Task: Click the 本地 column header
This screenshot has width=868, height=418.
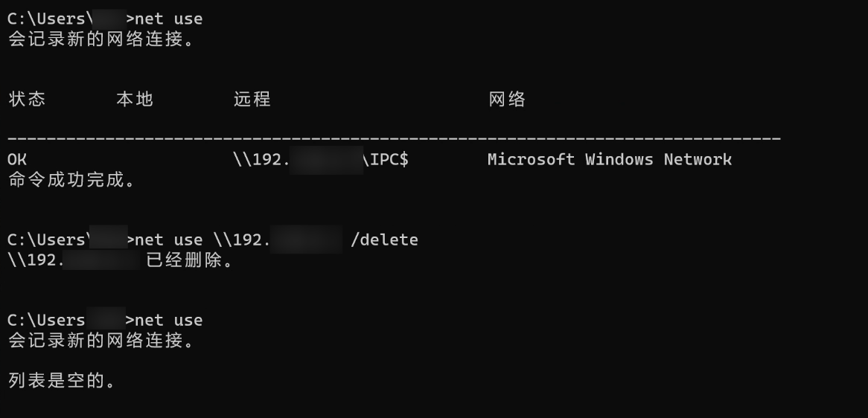Action: click(135, 100)
